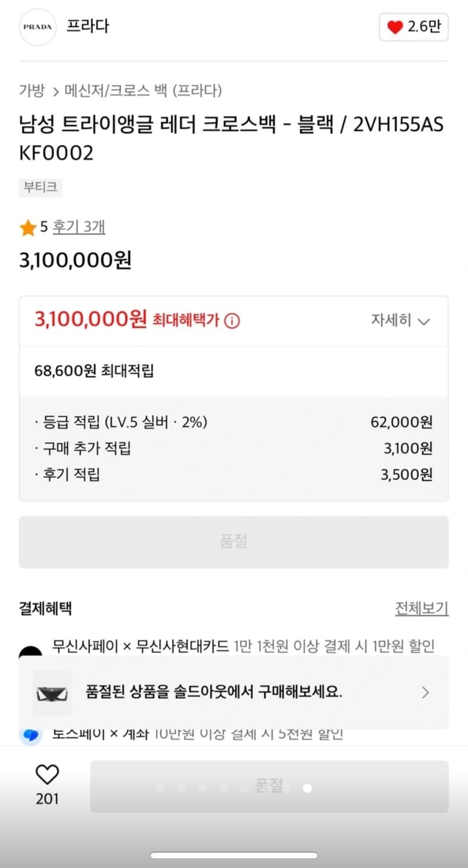Viewport: 468px width, 868px height.
Task: Toggle wishlist heart showing 201
Action: pyautogui.click(x=47, y=775)
